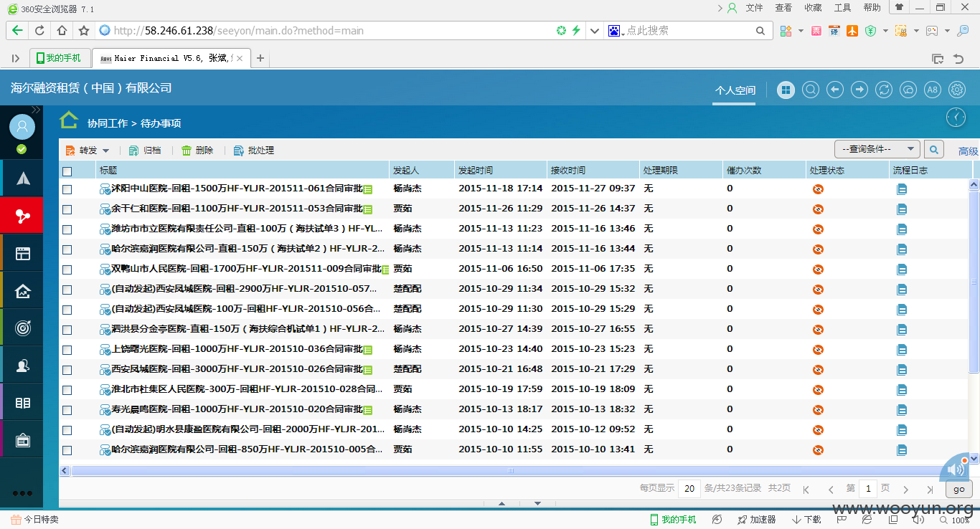The height and width of the screenshot is (529, 980).
Task: Open the 高级 advanced search link
Action: tap(968, 151)
